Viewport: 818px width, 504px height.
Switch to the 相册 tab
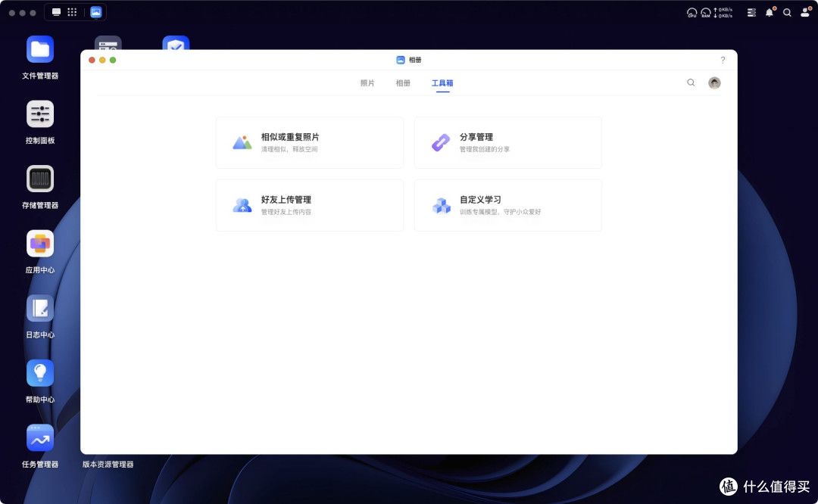(403, 83)
